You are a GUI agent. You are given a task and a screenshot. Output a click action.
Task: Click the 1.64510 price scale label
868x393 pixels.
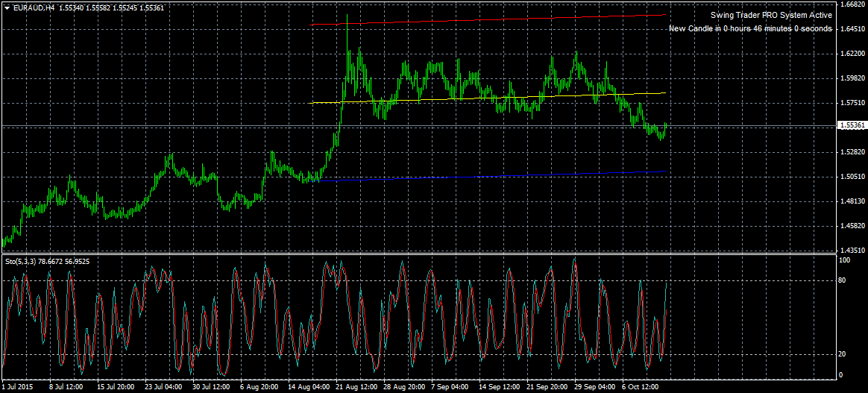[x=852, y=29]
